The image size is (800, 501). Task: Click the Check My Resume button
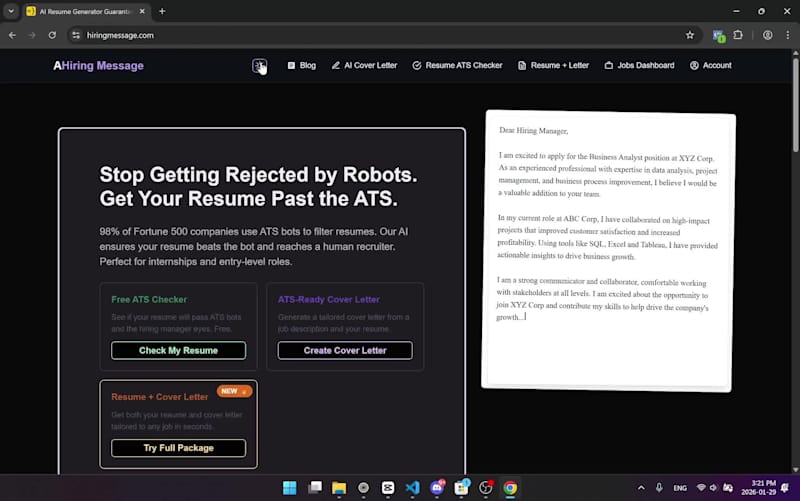pyautogui.click(x=179, y=350)
